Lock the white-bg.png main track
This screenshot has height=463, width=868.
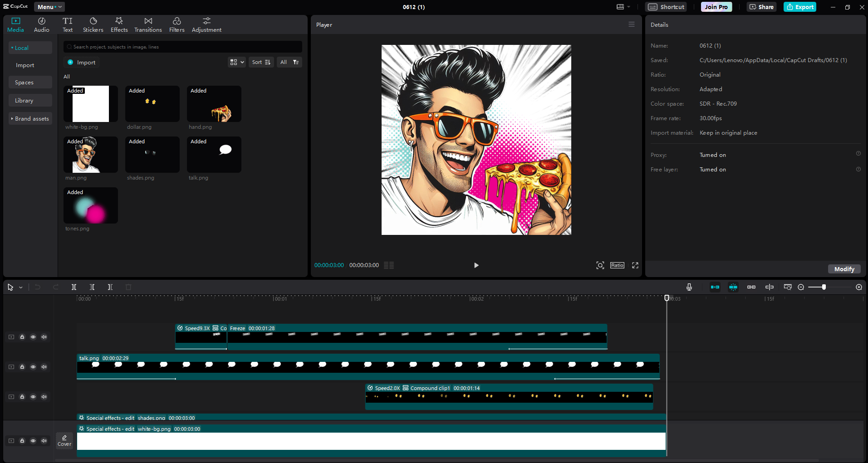(x=22, y=441)
